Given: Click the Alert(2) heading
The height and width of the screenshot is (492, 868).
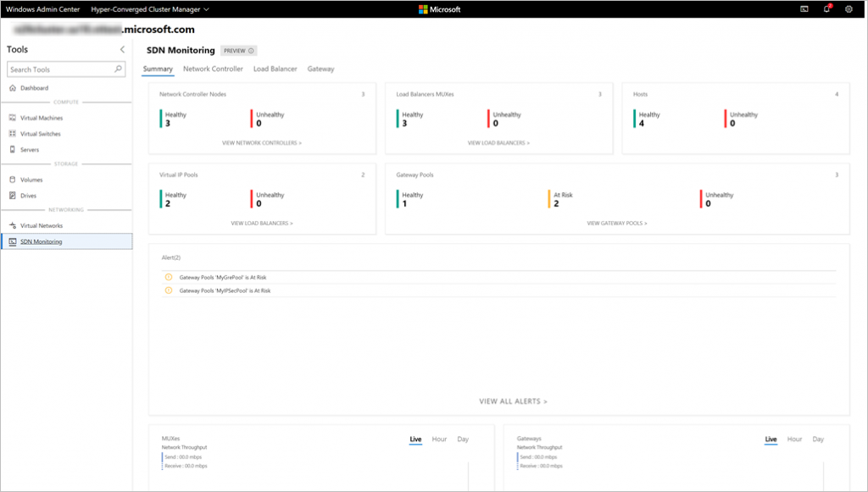Looking at the screenshot, I should pyautogui.click(x=171, y=257).
